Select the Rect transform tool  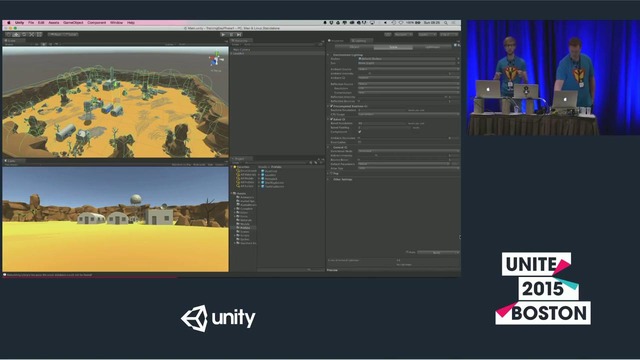pos(39,35)
